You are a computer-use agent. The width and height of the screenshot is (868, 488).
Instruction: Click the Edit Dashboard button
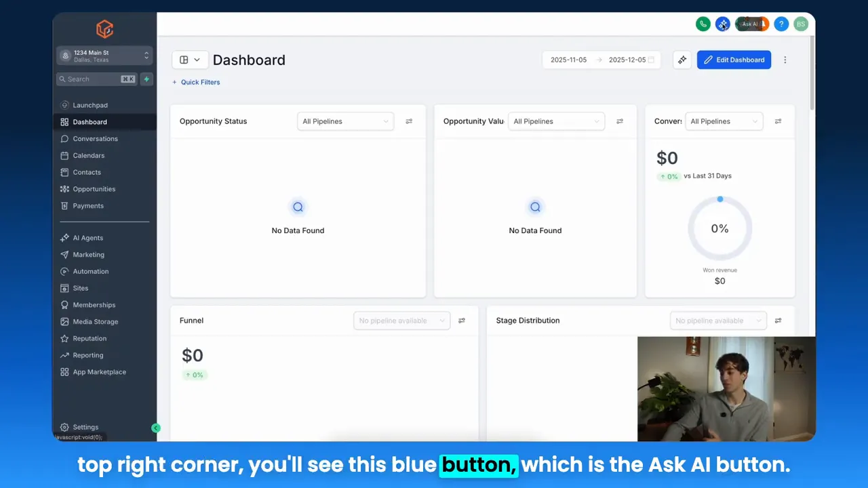click(734, 60)
